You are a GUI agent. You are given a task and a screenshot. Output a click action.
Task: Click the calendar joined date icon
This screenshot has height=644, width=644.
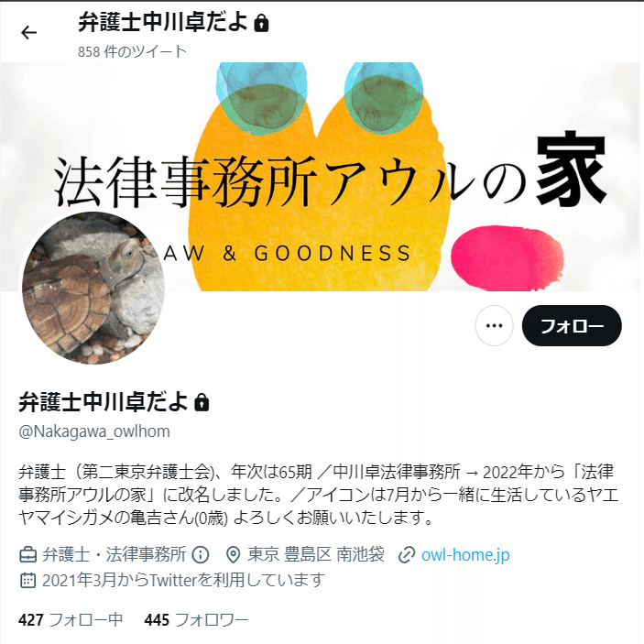27,581
